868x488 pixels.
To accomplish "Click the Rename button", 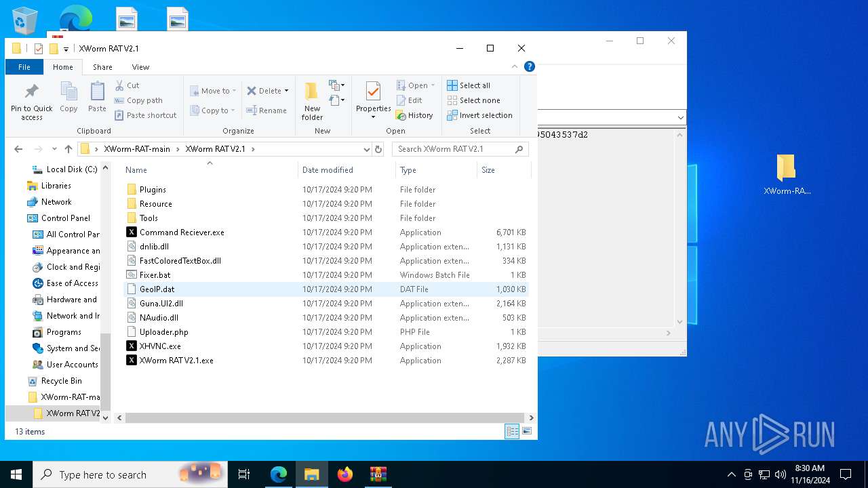I will (x=267, y=110).
